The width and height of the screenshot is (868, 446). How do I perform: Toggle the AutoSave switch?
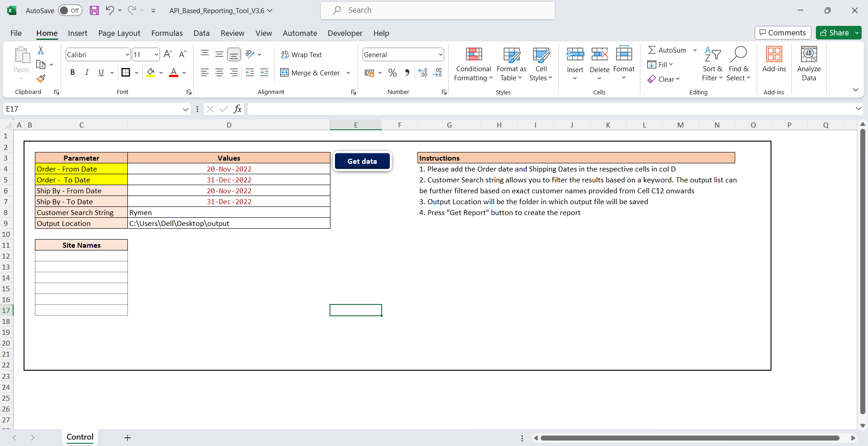(x=70, y=10)
